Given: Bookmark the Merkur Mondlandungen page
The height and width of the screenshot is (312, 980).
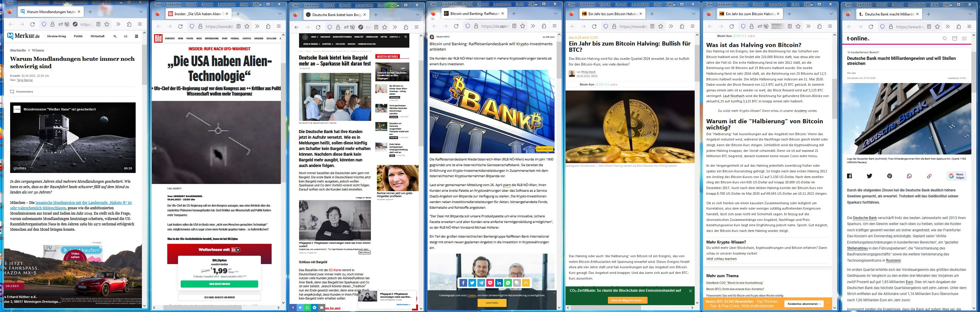Looking at the screenshot, I should [107, 24].
